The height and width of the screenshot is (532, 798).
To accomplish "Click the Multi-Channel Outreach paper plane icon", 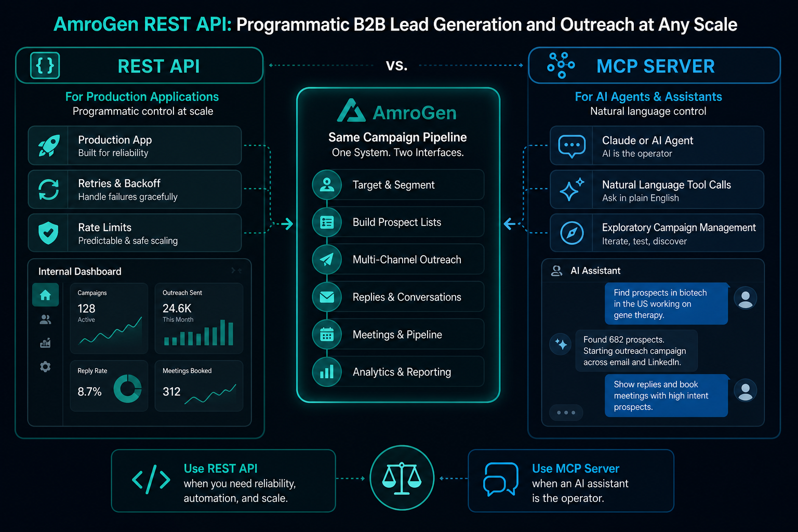I will click(327, 259).
